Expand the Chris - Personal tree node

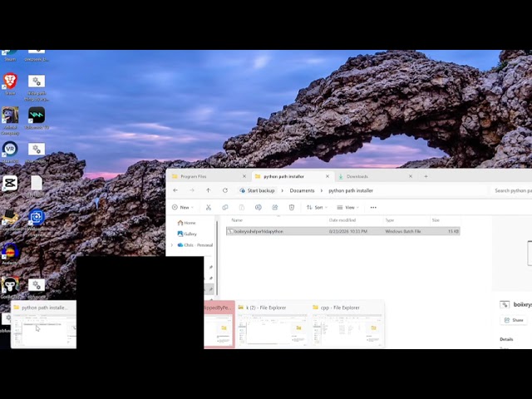(172, 245)
